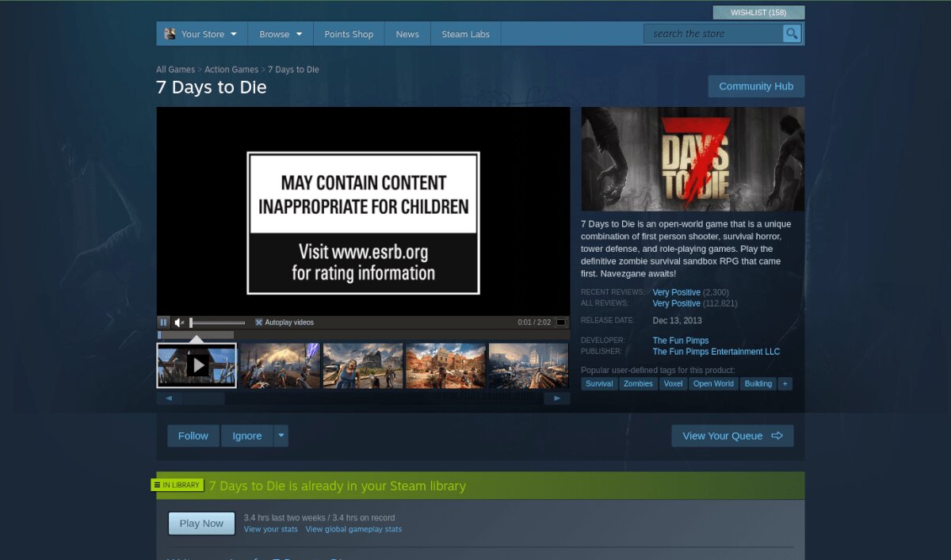Disable the Autoplay videos checkbox
Screen dimensions: 951x560
click(x=259, y=322)
